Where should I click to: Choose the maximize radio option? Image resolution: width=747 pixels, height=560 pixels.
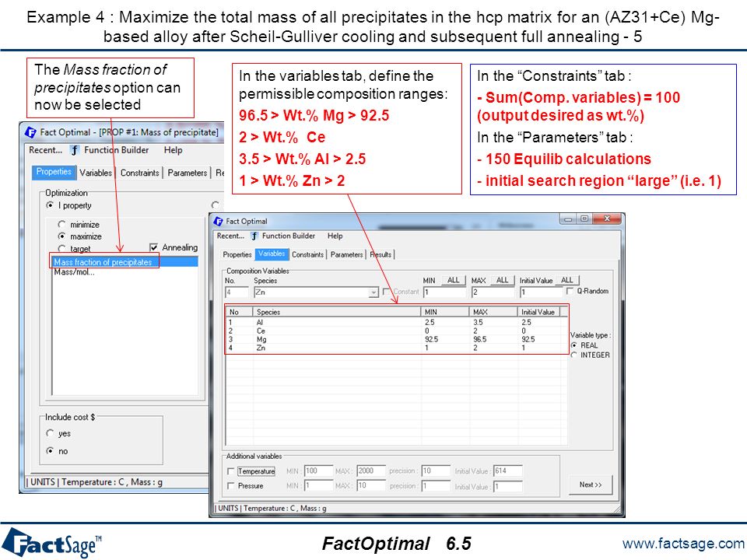(x=61, y=236)
